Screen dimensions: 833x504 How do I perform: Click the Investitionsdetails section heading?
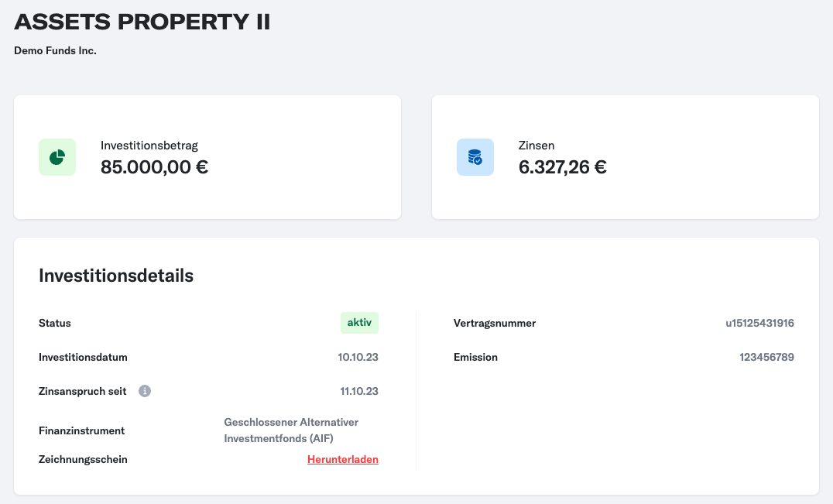point(116,276)
